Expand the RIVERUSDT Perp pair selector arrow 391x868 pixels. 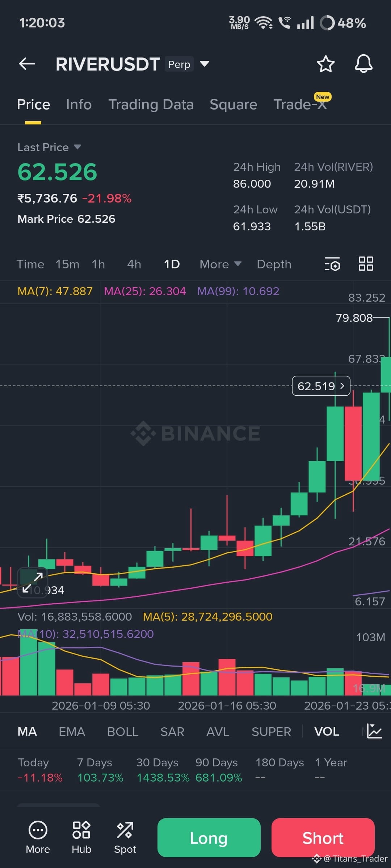(x=205, y=64)
